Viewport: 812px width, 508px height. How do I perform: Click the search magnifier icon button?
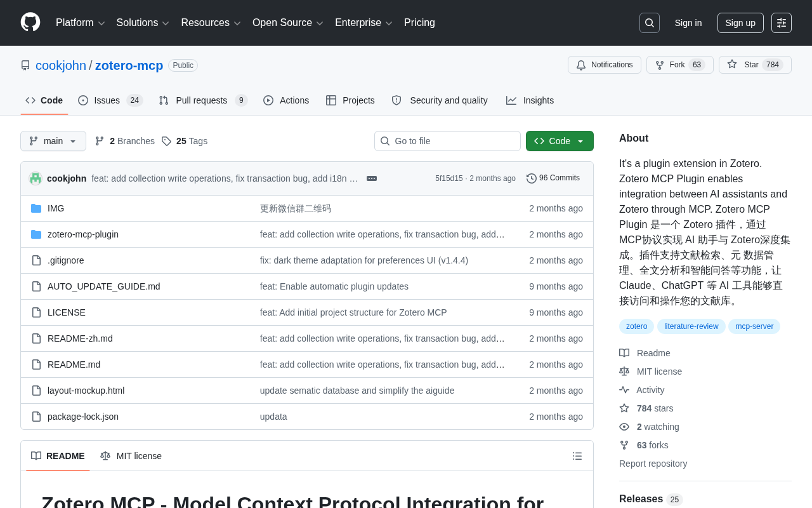[x=650, y=23]
